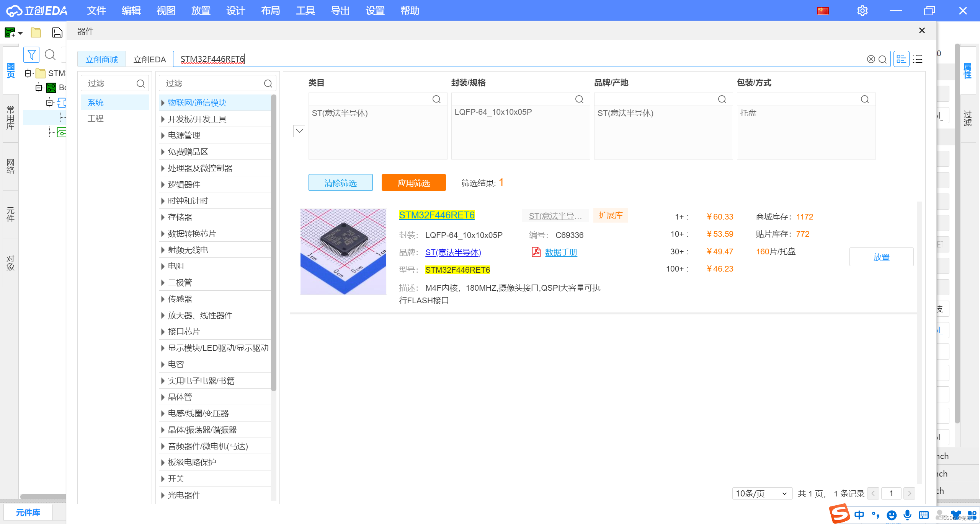Select 立创商城 source toggle

[x=101, y=59]
